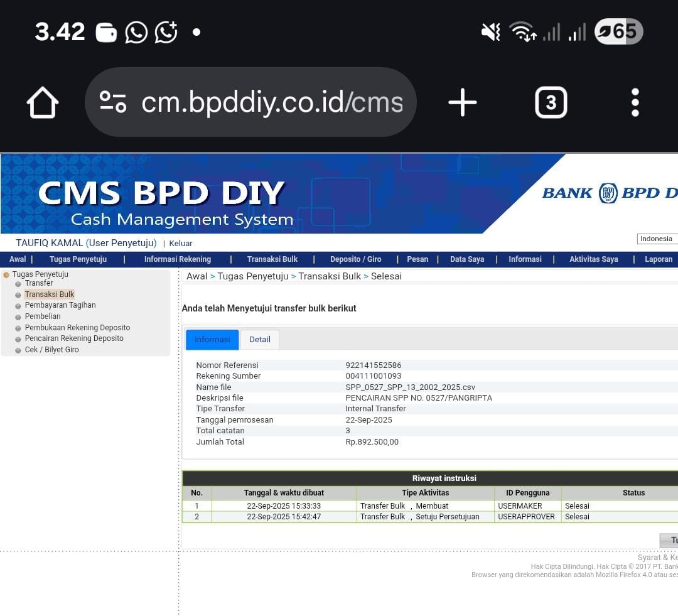Click timestamp 22-Sep-2025 15:33:33
The width and height of the screenshot is (678, 616).
pos(284,506)
